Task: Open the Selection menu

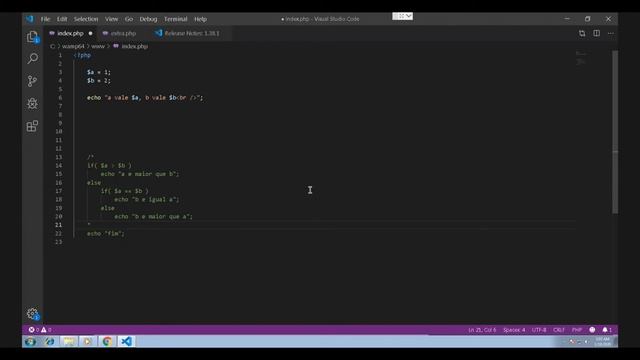Action: click(86, 19)
